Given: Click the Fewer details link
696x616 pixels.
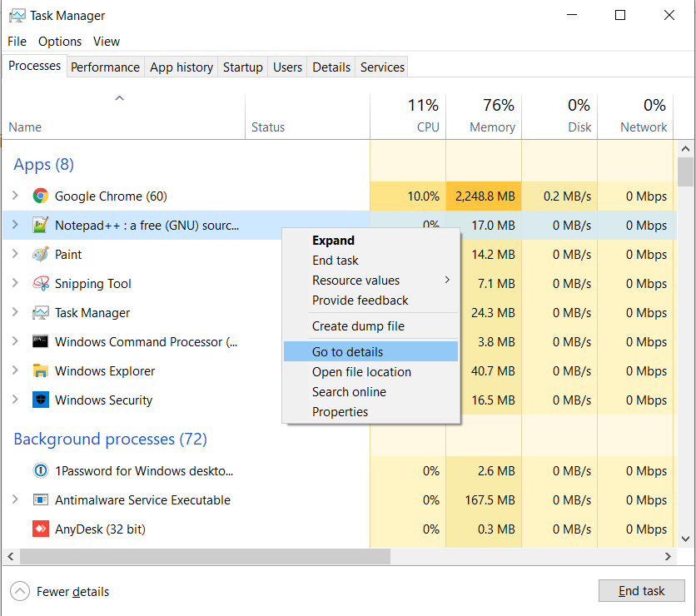Looking at the screenshot, I should coord(72,592).
